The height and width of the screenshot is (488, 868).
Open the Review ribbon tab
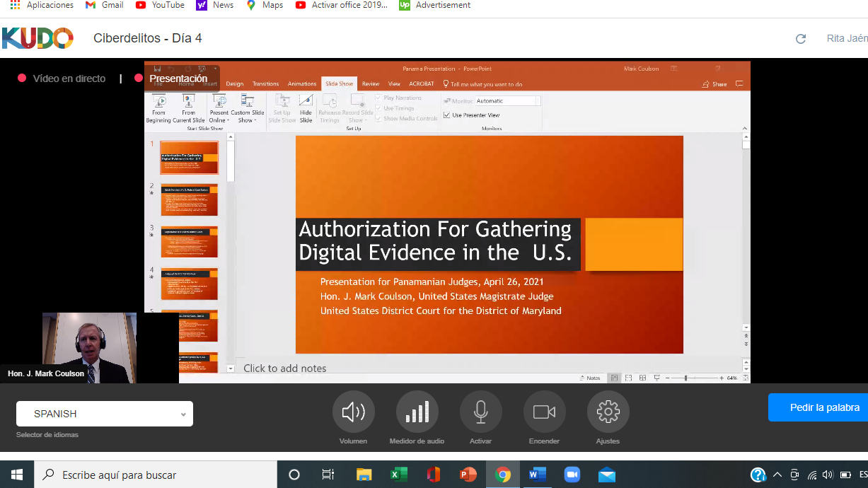(371, 84)
